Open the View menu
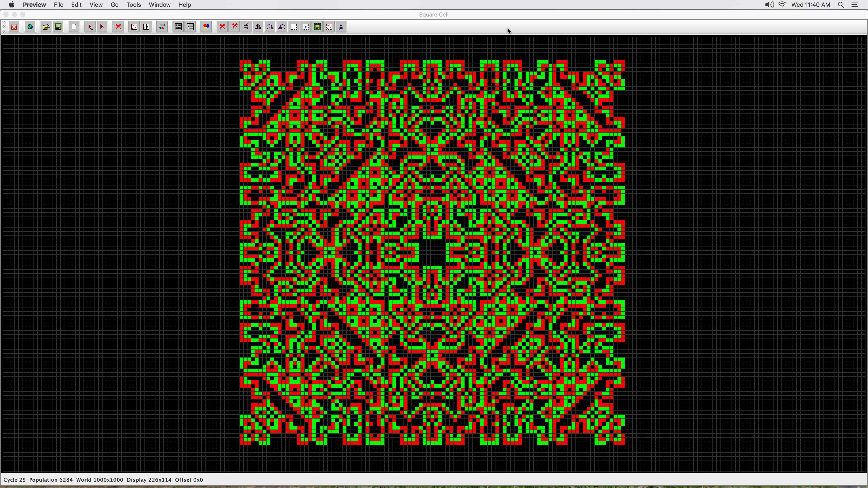The width and height of the screenshot is (868, 488). (96, 5)
